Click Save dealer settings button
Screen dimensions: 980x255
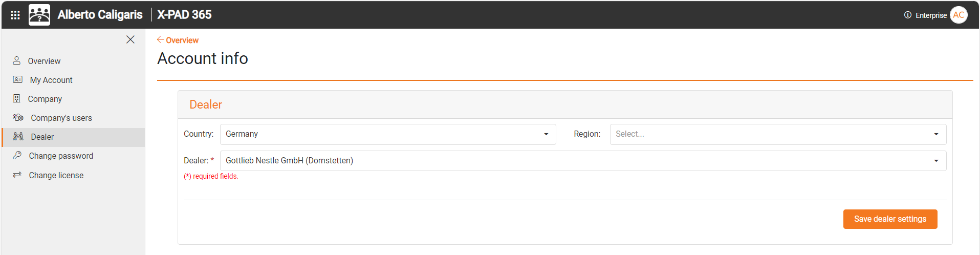coord(890,219)
